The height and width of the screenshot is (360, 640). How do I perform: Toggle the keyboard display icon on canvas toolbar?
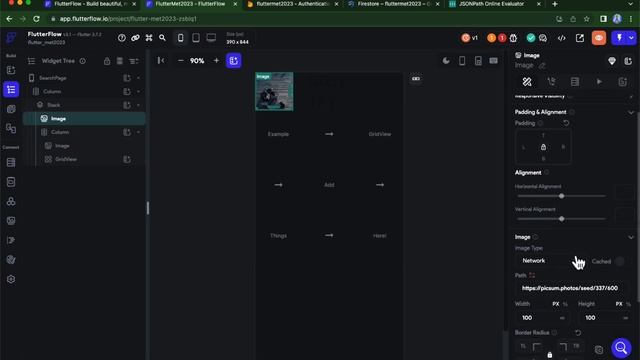tap(493, 61)
